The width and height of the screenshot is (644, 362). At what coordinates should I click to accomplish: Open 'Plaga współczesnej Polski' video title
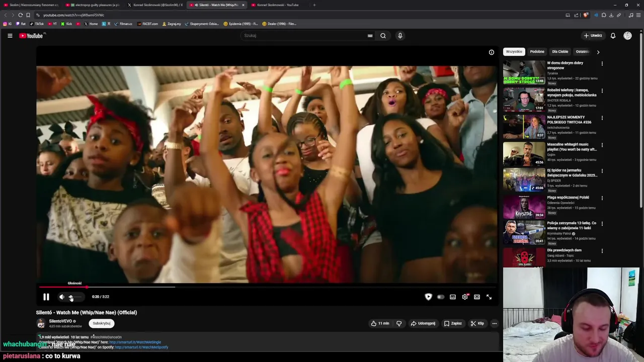click(568, 198)
